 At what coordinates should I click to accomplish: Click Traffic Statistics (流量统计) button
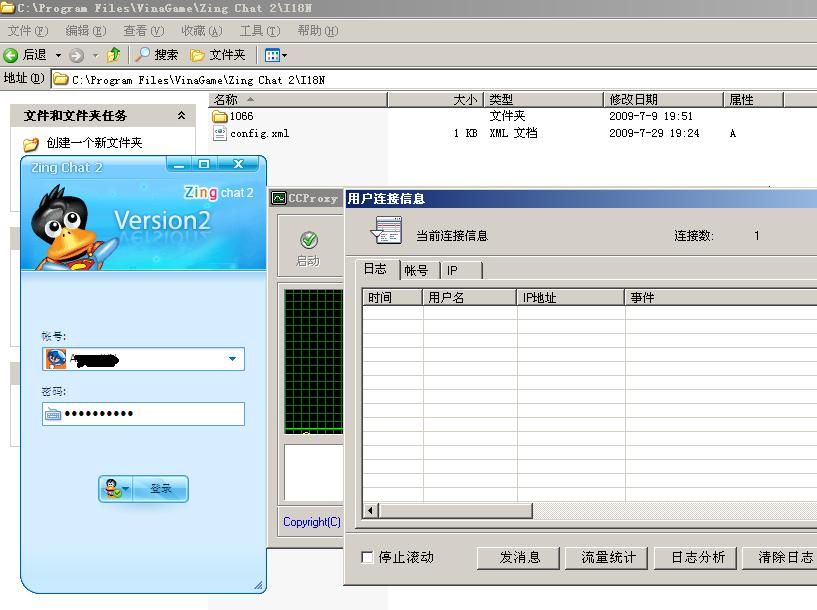(607, 558)
